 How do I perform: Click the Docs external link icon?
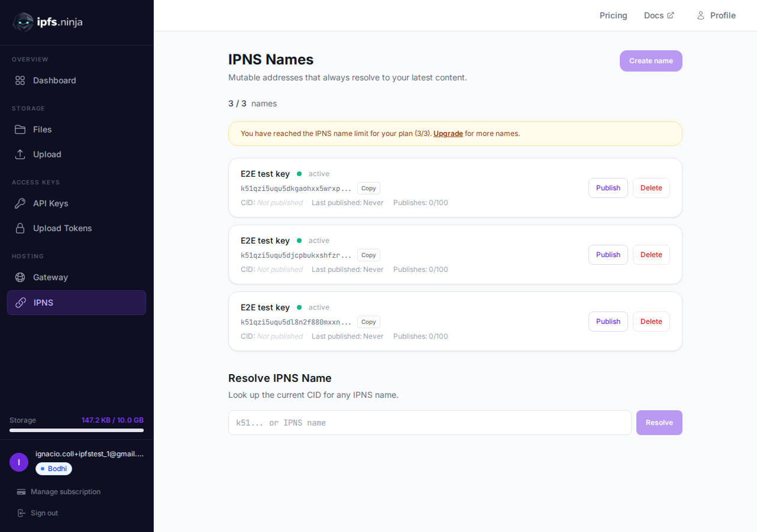pos(671,15)
